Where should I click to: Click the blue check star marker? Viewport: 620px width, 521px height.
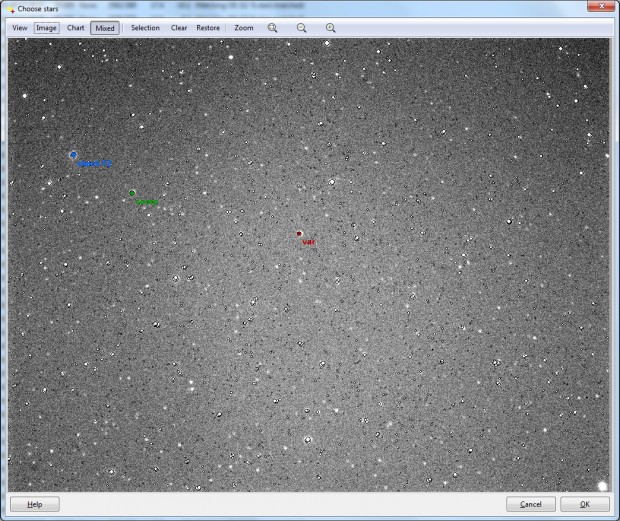[x=73, y=155]
